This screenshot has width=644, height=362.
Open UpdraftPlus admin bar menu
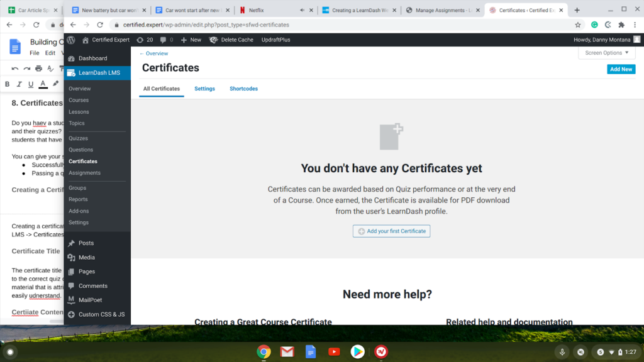pos(275,40)
